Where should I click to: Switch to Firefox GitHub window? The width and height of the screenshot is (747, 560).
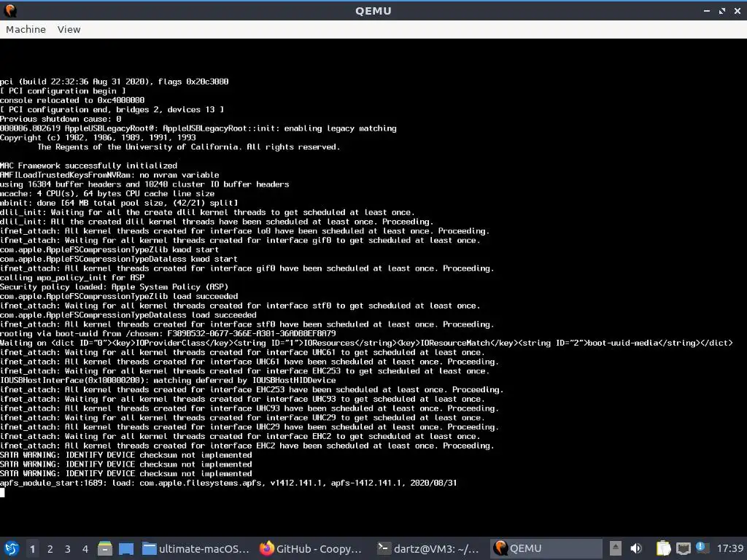311,548
